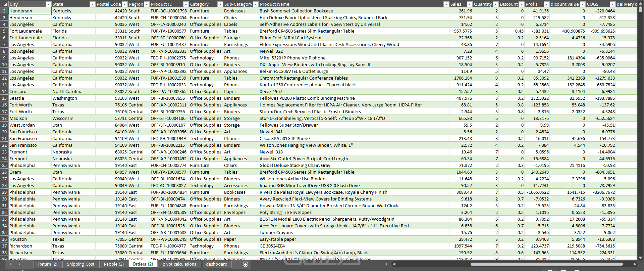This screenshot has width=644, height=271.
Task: Open the Discount filter dropdown
Action: point(521,4)
